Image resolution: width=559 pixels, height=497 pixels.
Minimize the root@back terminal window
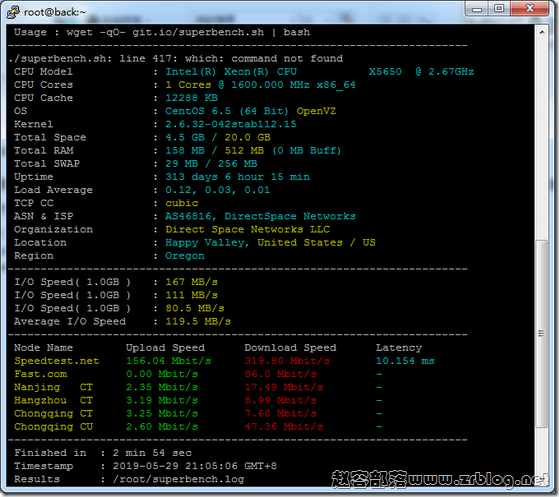point(477,9)
